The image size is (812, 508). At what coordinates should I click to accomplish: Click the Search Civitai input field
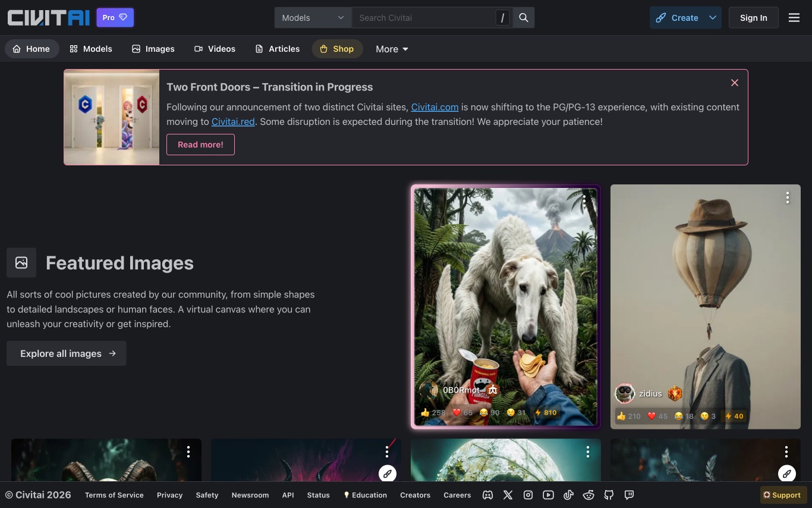coord(423,18)
